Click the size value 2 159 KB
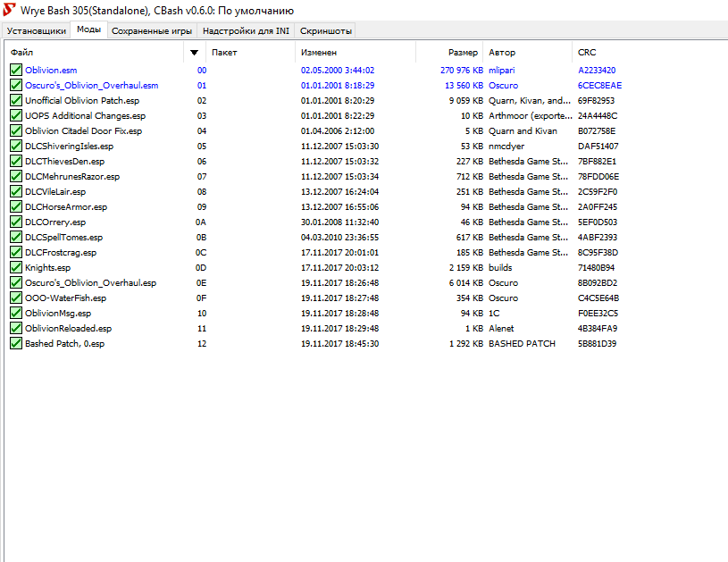 tap(466, 268)
